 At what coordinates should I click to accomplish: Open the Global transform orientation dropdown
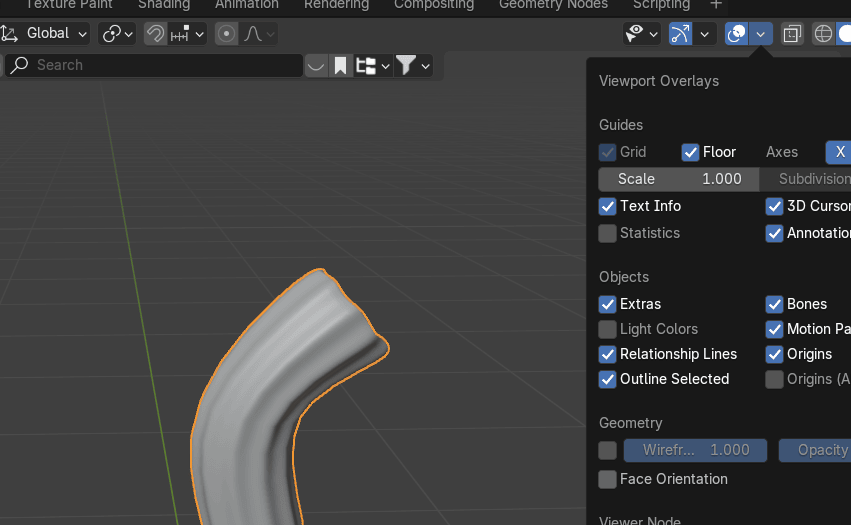click(47, 34)
